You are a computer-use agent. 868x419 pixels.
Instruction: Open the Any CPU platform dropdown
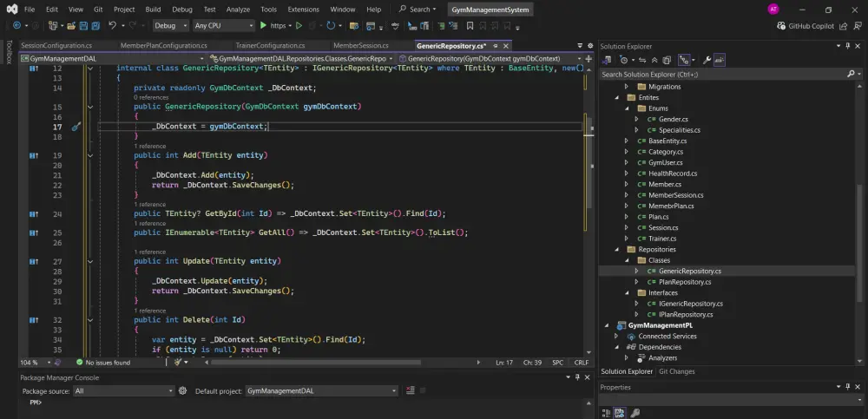(224, 25)
